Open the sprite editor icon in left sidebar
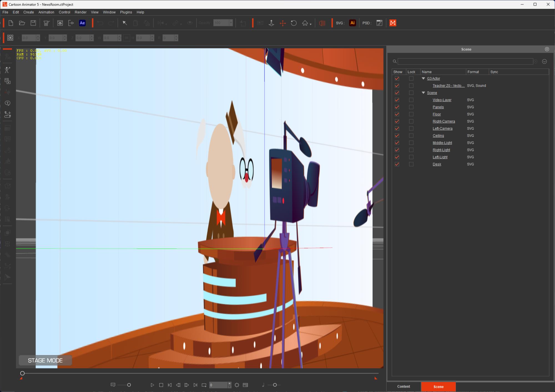555x392 pixels. (x=7, y=81)
